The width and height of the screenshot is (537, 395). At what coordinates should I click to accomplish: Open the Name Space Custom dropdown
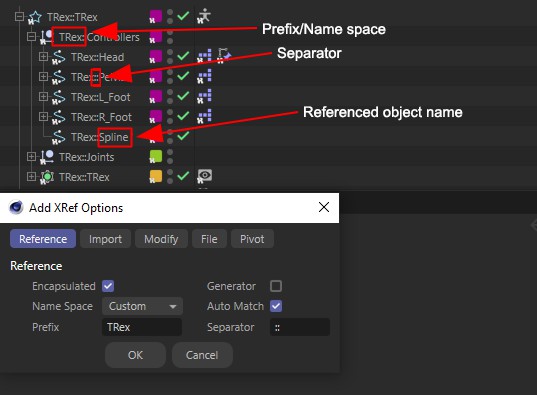point(142,306)
